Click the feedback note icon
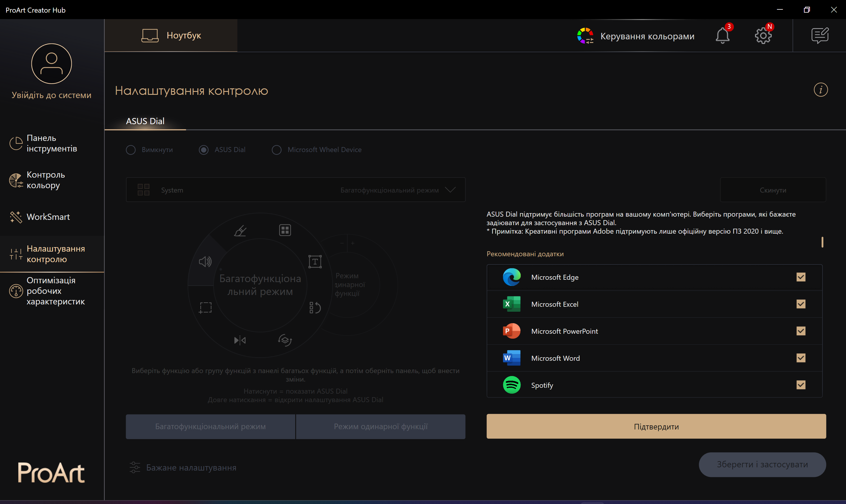 point(820,36)
